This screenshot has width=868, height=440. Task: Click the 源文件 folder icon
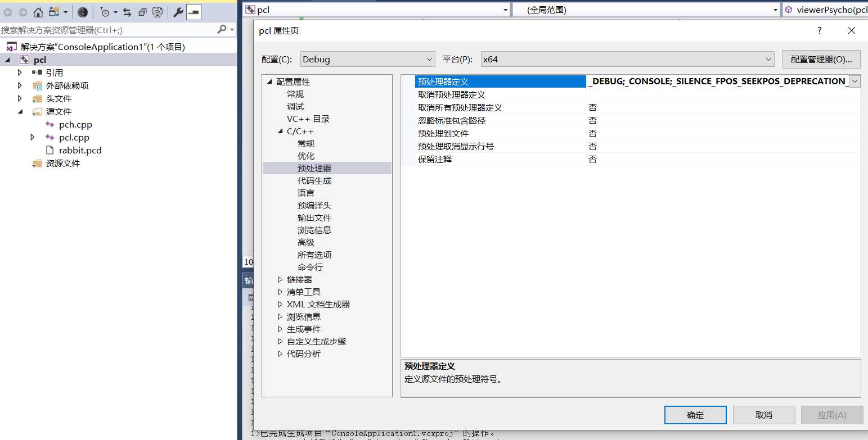[x=37, y=111]
